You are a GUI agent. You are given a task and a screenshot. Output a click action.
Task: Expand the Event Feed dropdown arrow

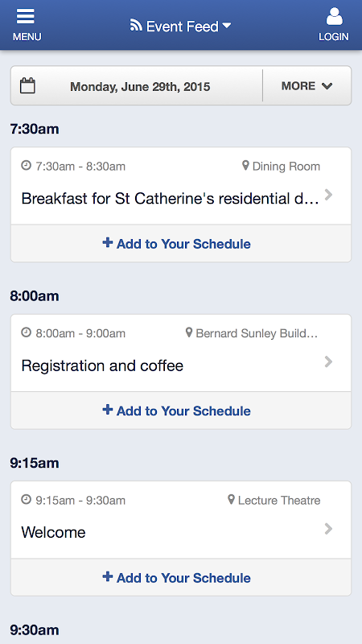pos(227,26)
